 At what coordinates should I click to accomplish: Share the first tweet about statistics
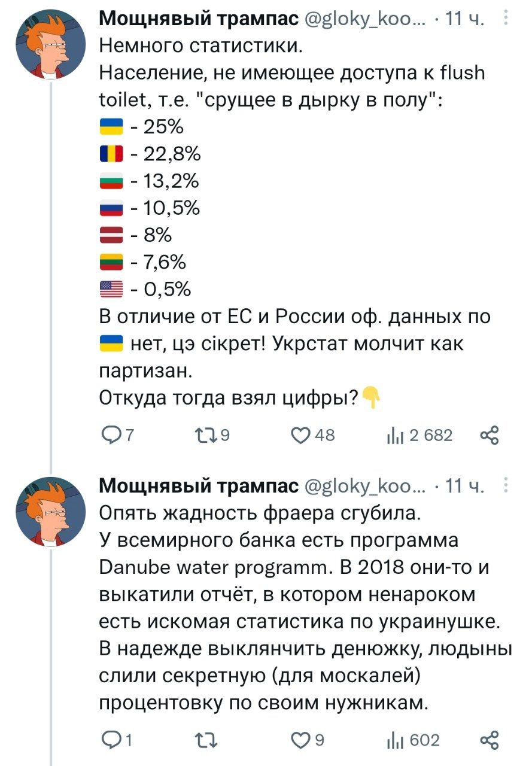point(490,435)
